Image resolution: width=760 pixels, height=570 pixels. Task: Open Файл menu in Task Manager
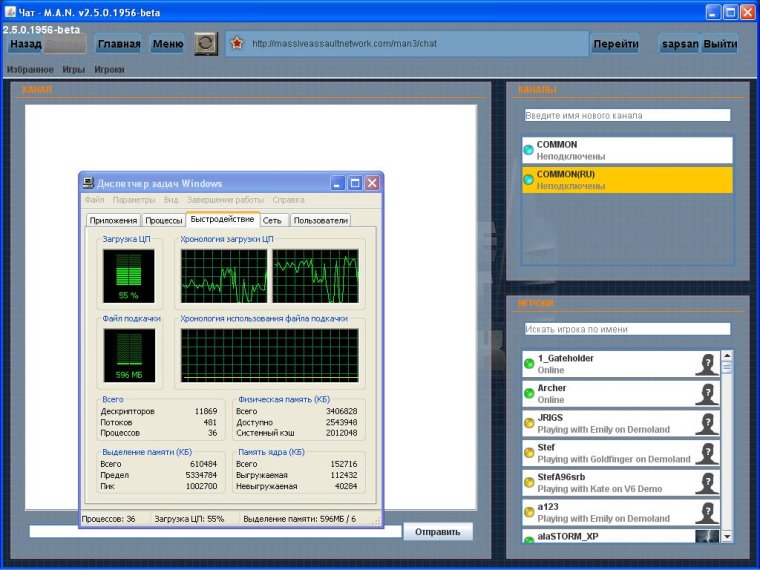coord(95,200)
